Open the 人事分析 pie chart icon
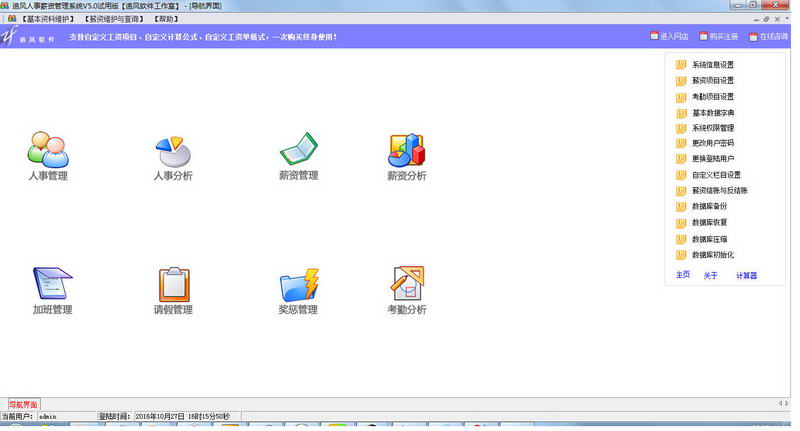800x431 pixels. 173,151
